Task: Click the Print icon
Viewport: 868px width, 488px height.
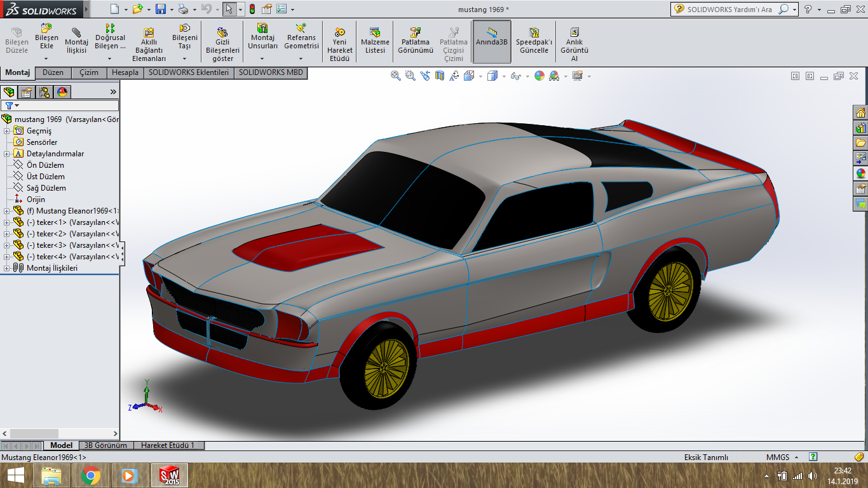Action: 183,9
